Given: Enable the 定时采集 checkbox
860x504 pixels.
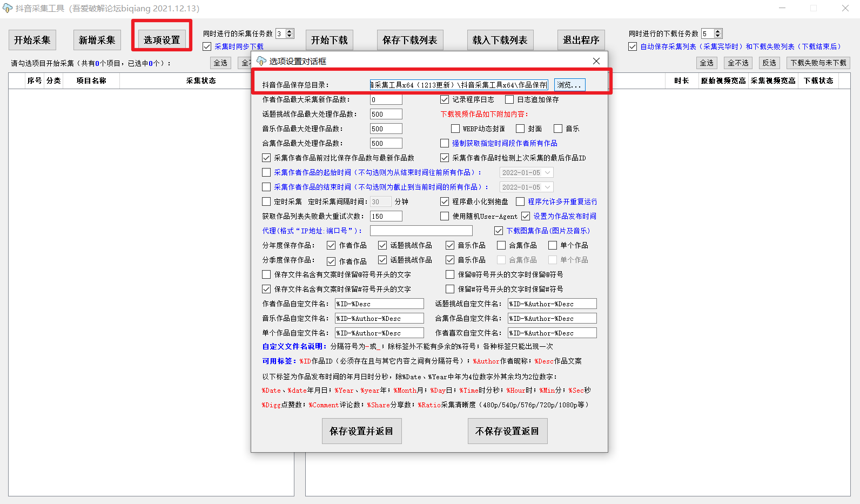Looking at the screenshot, I should [x=266, y=201].
